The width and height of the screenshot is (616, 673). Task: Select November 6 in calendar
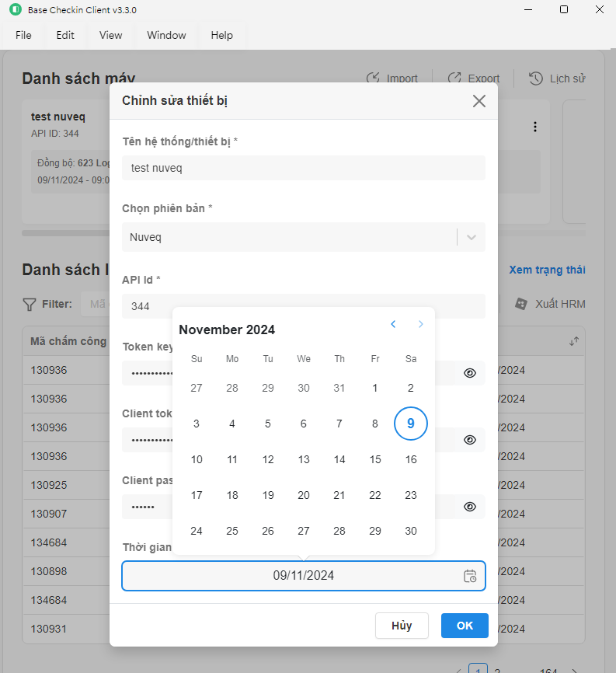point(303,424)
